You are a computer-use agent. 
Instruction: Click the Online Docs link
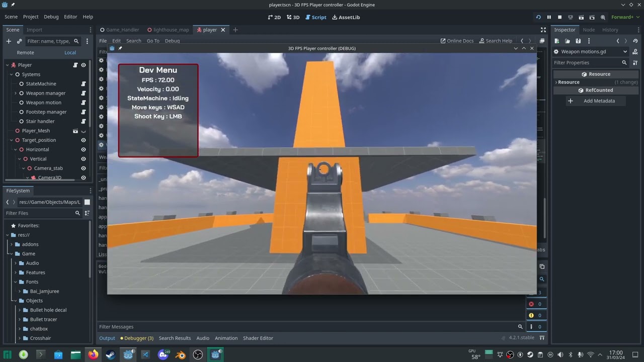tap(457, 41)
